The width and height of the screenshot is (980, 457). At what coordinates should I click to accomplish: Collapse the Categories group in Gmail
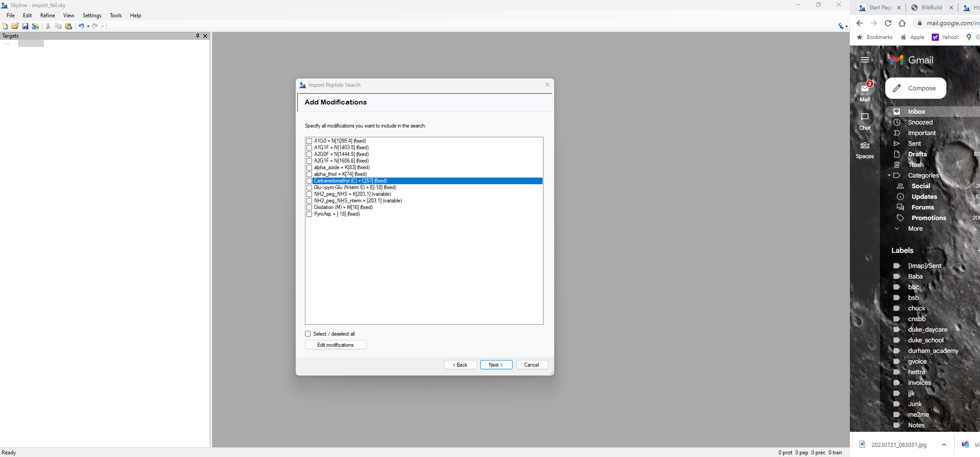pyautogui.click(x=889, y=175)
